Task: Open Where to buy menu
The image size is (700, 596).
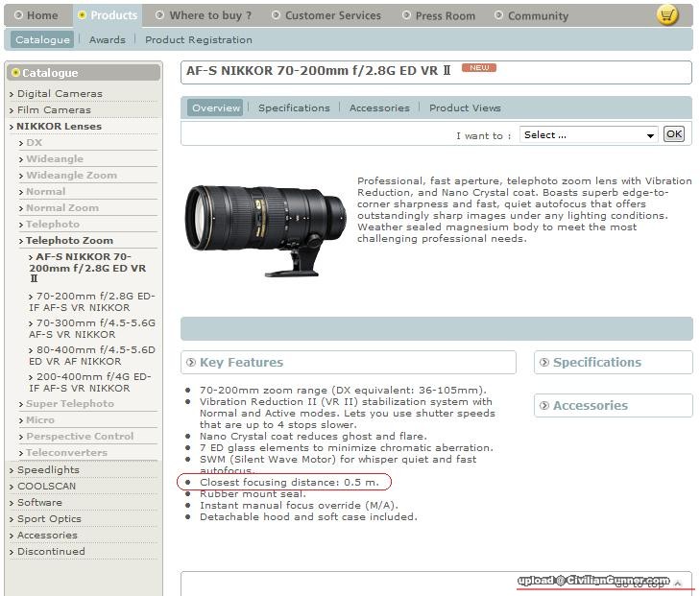Action: [x=209, y=15]
